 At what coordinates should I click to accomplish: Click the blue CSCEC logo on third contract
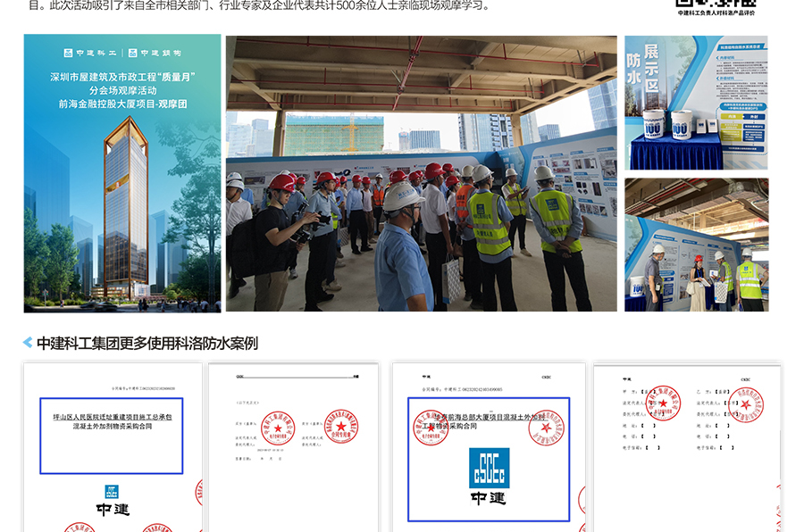(489, 468)
